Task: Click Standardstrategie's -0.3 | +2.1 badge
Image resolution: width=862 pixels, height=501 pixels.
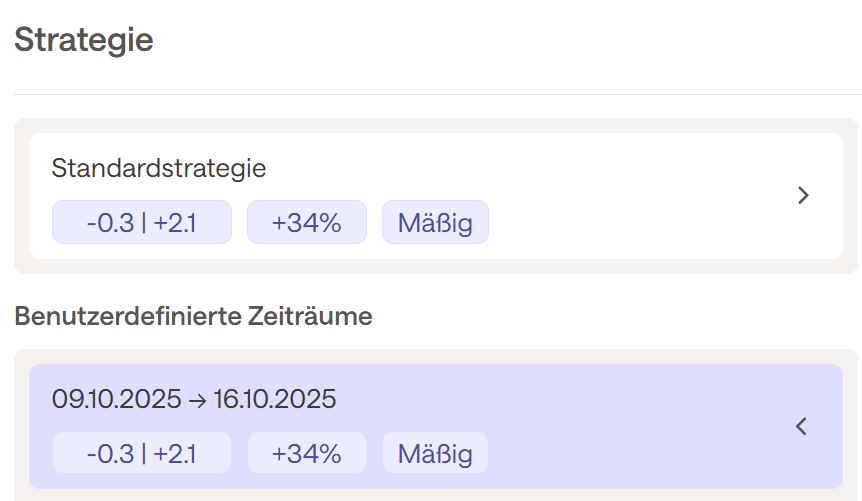Action: [141, 222]
